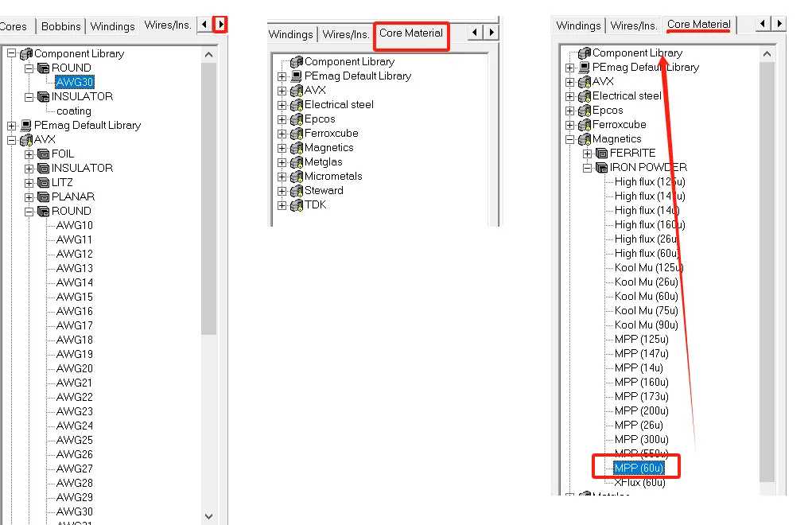
Task: Open the Cores tab
Action: [x=14, y=26]
